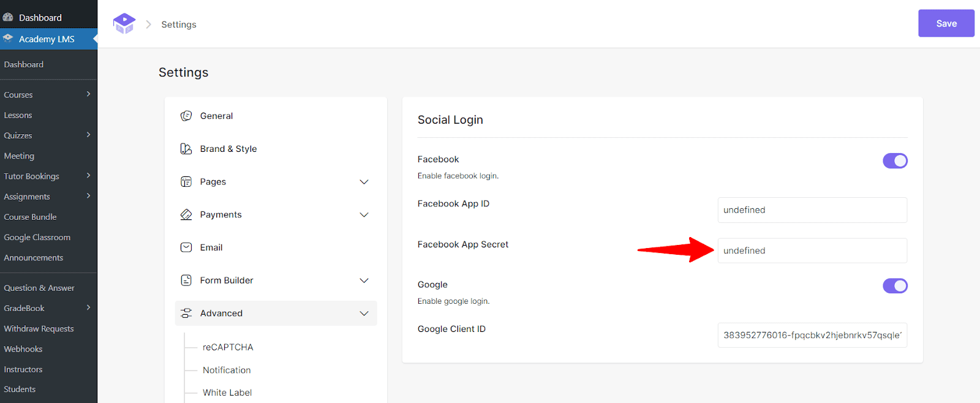This screenshot has width=980, height=403.
Task: Select the General settings icon
Action: pyautogui.click(x=186, y=116)
